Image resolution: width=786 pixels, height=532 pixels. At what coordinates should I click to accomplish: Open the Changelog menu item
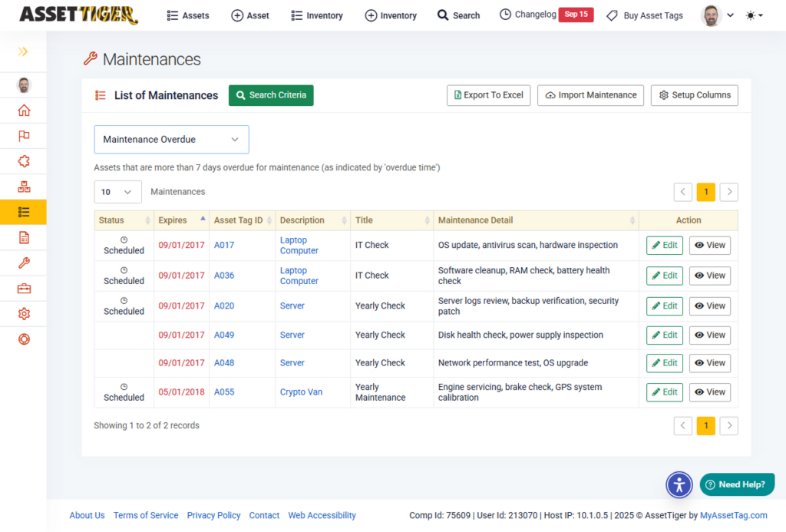(x=528, y=15)
